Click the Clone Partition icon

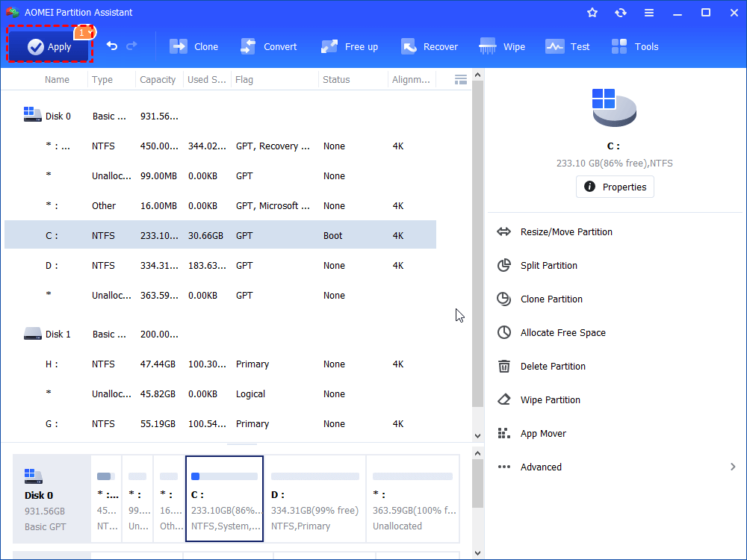[x=504, y=299]
